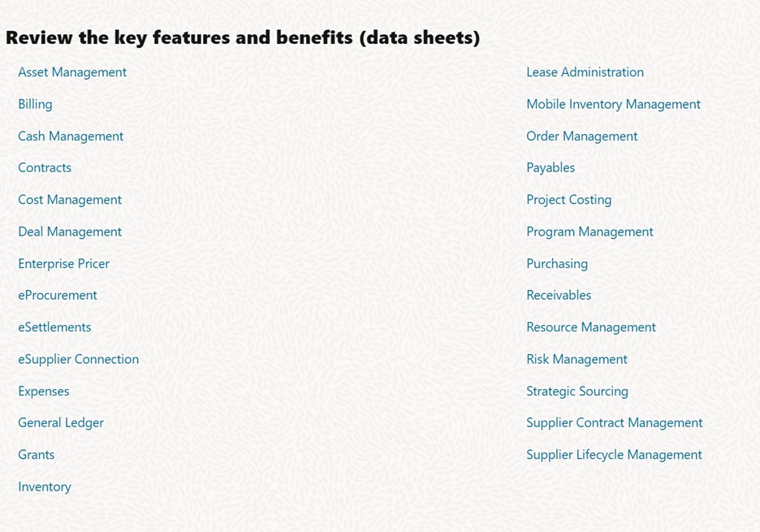Open the Deal Management link
Screen dimensions: 760x532
[x=70, y=231]
